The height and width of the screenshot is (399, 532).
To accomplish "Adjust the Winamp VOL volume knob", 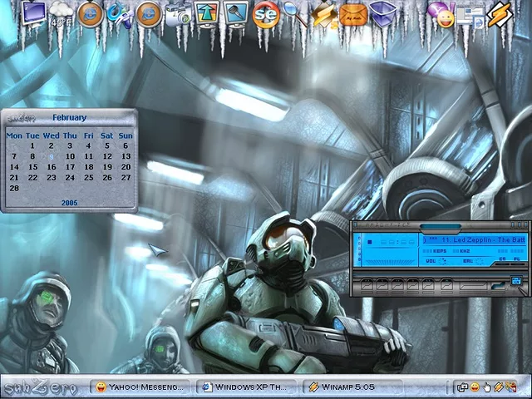I will point(442,261).
